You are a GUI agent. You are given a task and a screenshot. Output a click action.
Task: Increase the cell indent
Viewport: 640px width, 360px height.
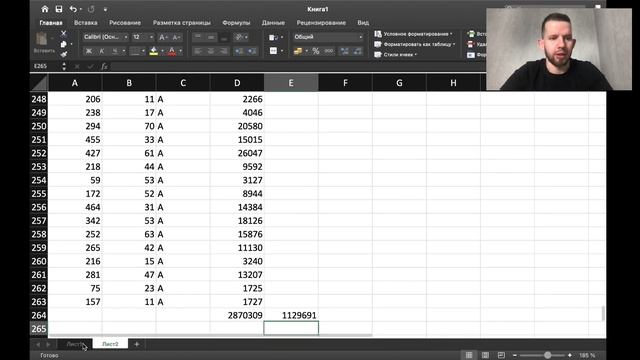point(252,51)
